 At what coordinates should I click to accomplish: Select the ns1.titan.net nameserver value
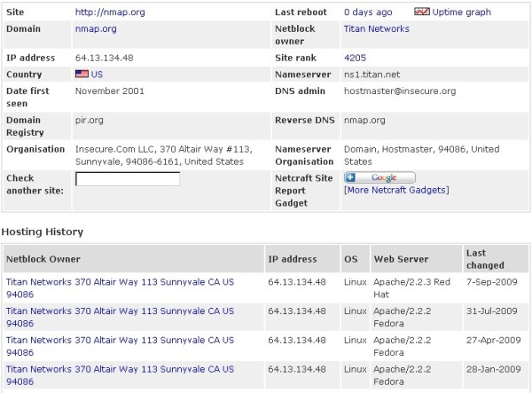tap(372, 75)
